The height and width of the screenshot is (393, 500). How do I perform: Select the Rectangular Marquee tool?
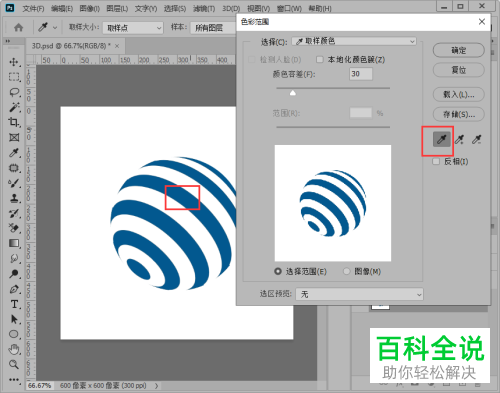[14, 77]
